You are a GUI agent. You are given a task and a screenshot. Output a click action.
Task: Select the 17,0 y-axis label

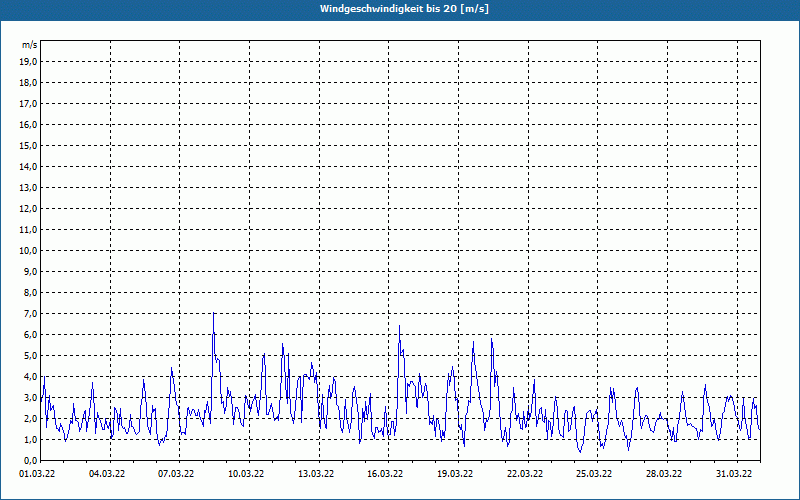tap(28, 104)
